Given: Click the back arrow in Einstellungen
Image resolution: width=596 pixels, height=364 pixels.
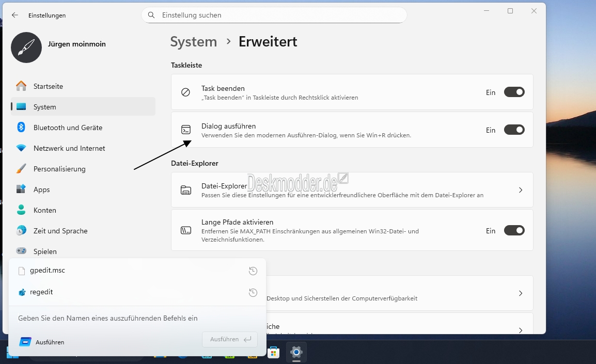Looking at the screenshot, I should coord(15,15).
